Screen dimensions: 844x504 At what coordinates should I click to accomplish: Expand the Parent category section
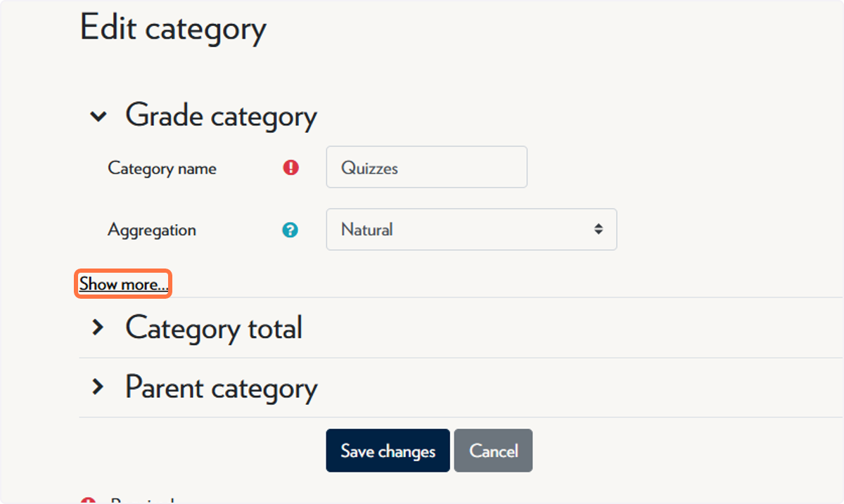click(98, 387)
